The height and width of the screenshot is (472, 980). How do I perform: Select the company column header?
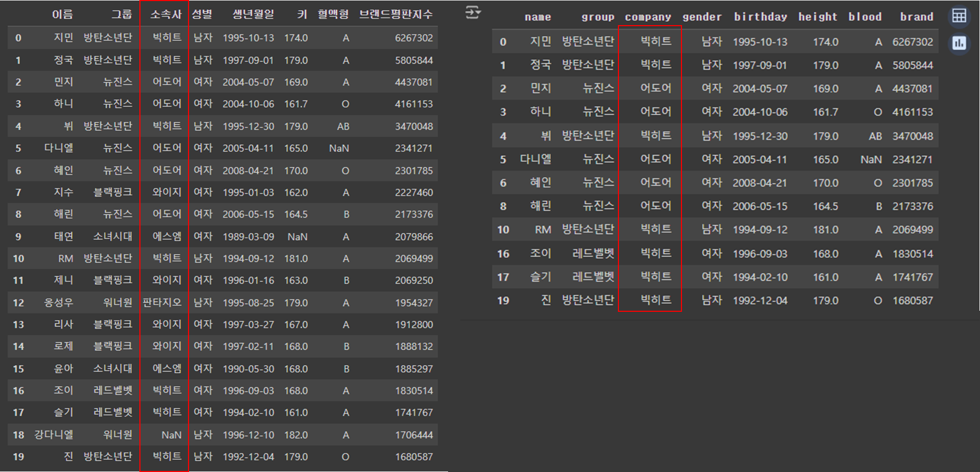coord(648,17)
